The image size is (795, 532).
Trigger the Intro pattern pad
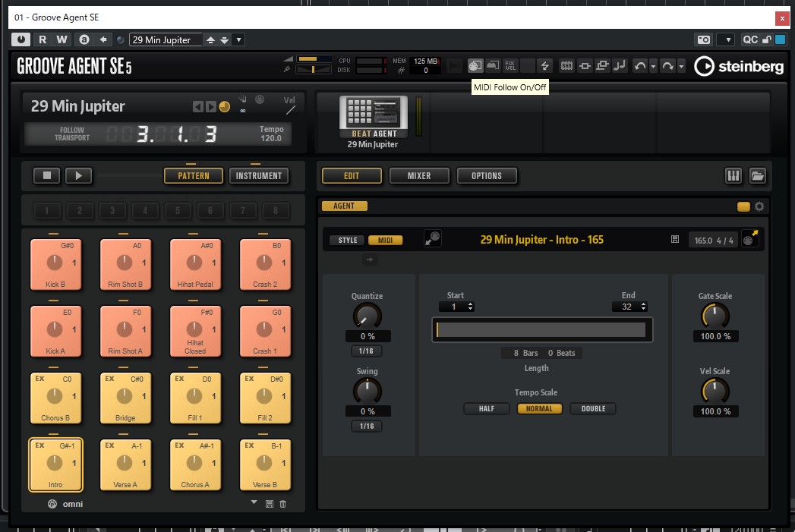[x=55, y=464]
